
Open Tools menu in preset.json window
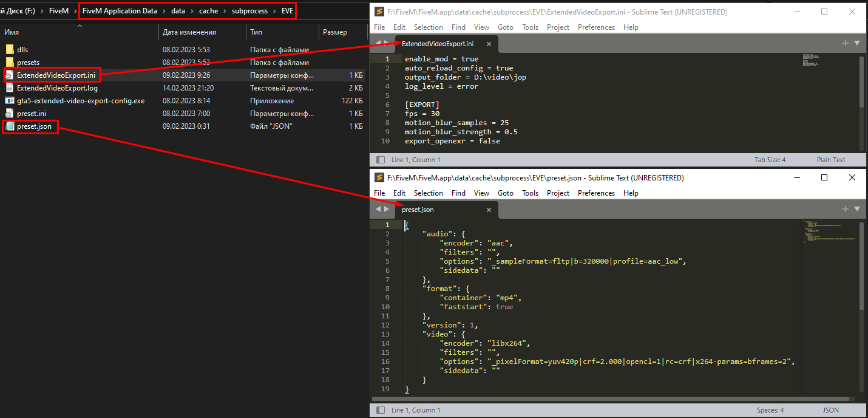click(530, 193)
